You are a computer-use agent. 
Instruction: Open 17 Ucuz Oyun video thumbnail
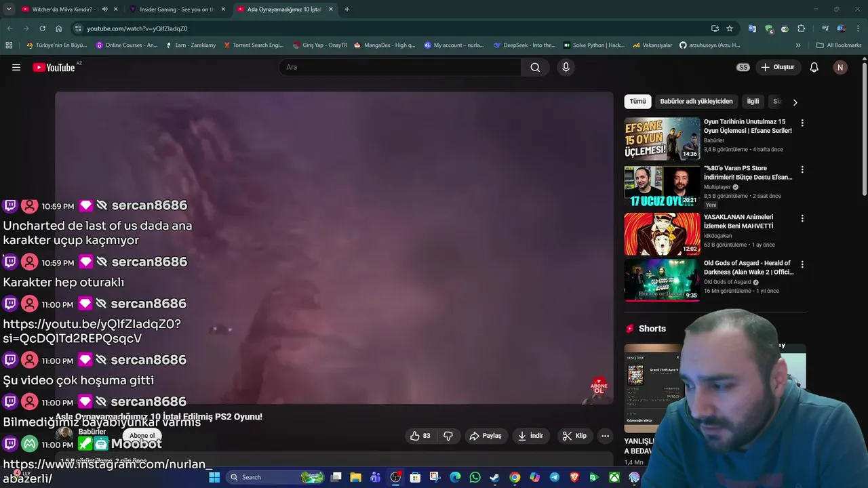coord(662,185)
